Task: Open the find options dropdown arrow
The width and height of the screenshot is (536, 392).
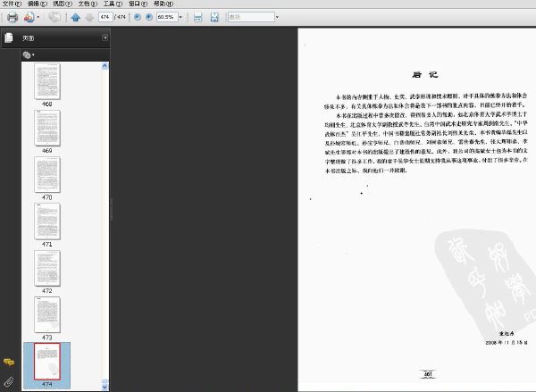Action: 277,17
